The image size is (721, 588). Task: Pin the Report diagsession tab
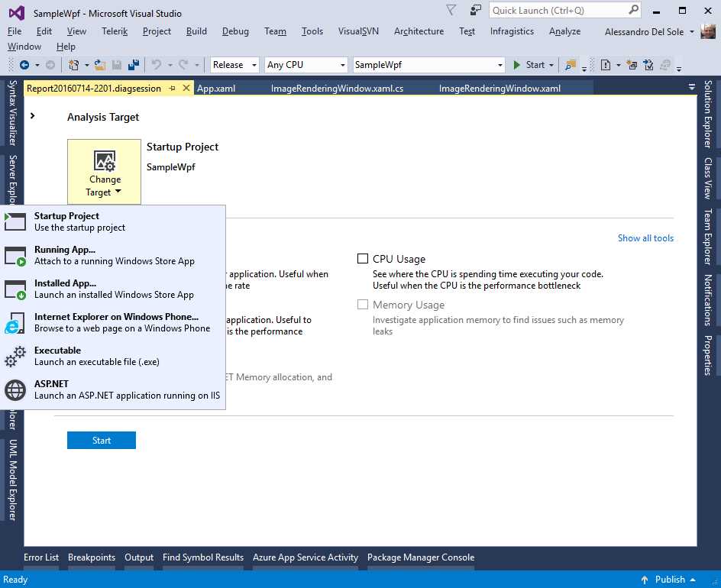(x=173, y=89)
